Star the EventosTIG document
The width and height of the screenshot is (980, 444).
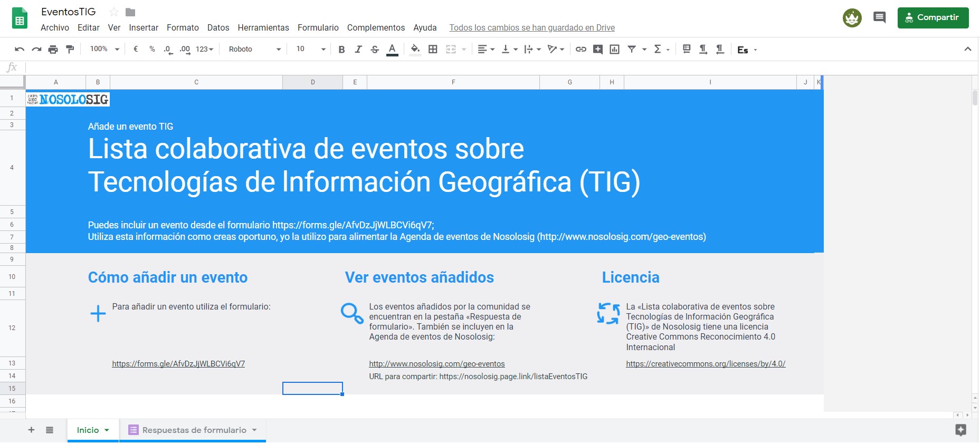pos(113,12)
